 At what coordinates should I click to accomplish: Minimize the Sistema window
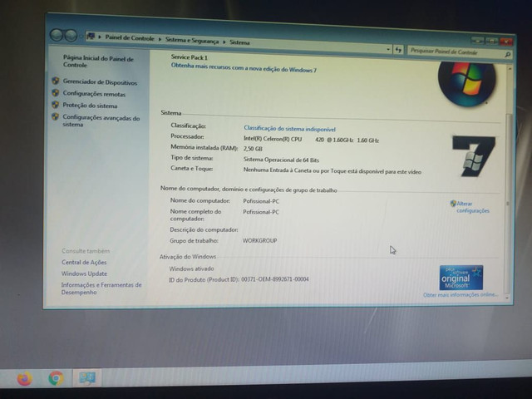click(477, 41)
